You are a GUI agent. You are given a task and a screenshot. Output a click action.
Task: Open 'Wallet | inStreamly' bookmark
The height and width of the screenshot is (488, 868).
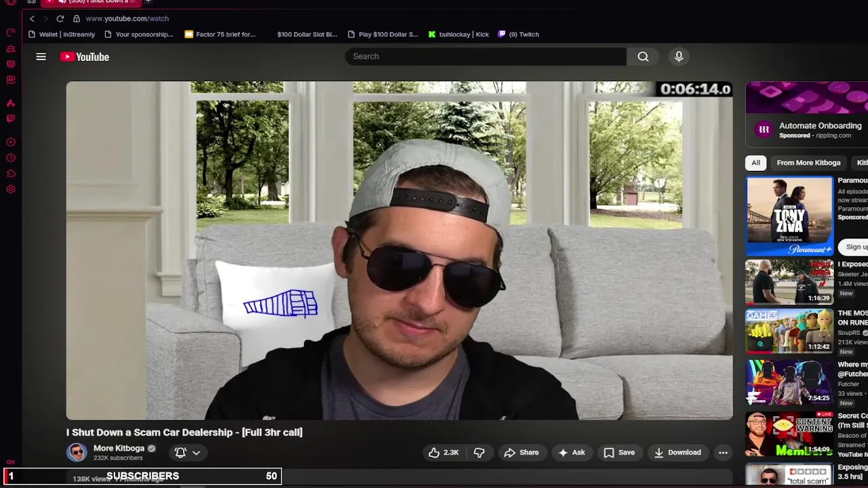62,35
